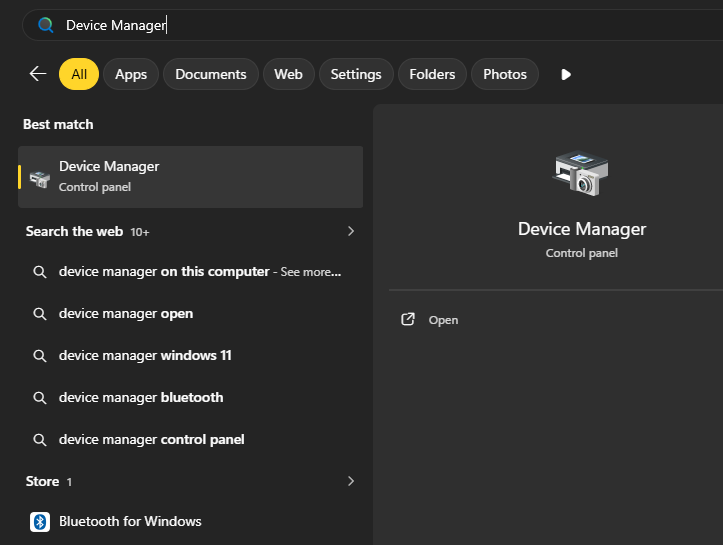
Task: Select the All filter tab
Action: pyautogui.click(x=79, y=74)
